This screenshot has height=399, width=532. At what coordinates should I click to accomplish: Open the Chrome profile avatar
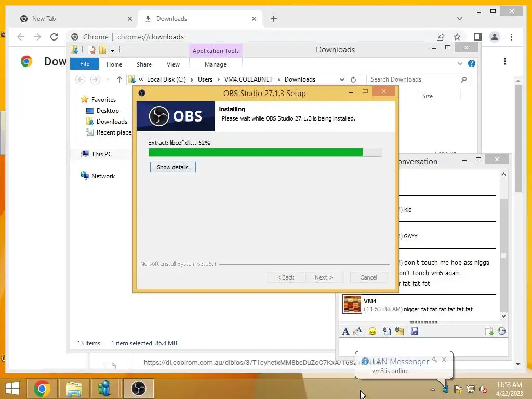tap(495, 37)
